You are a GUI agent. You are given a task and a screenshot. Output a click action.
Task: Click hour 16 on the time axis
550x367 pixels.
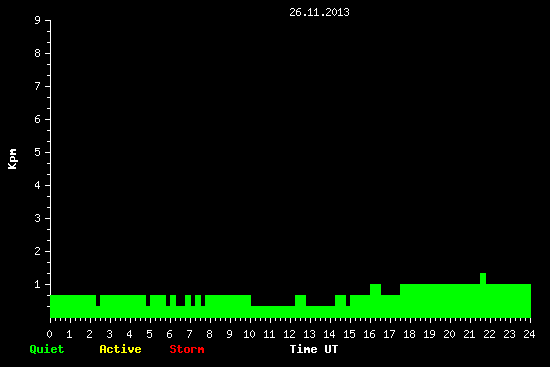[x=369, y=334]
